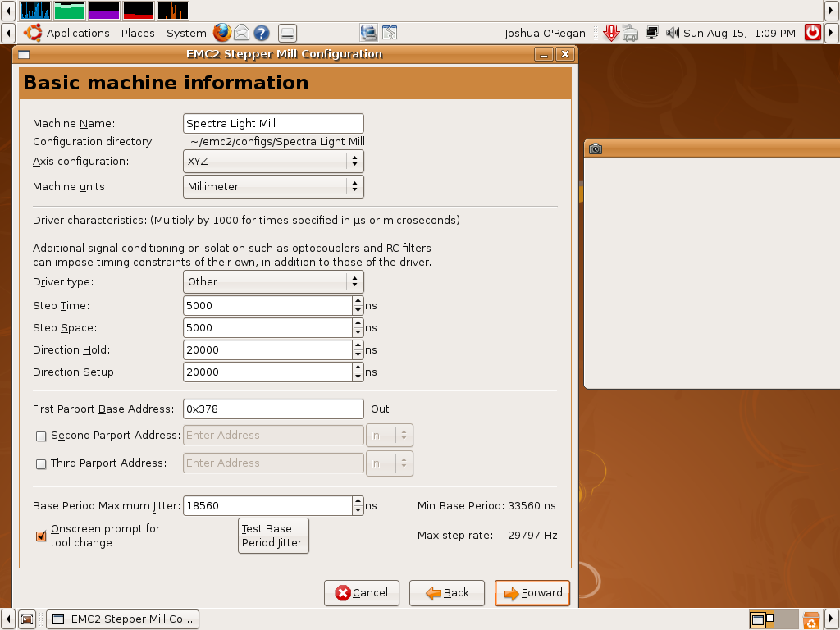This screenshot has height=630, width=840.
Task: Click in the Machine Name field
Action: tap(273, 123)
